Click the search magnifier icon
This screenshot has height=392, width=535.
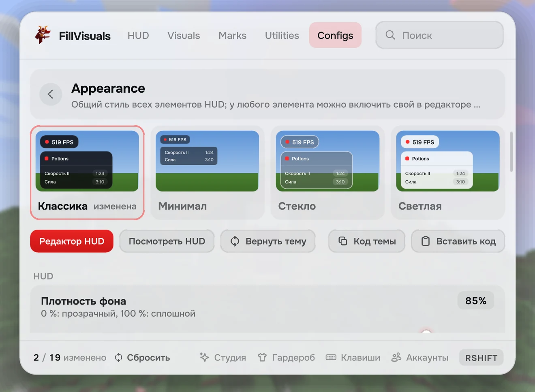390,35
